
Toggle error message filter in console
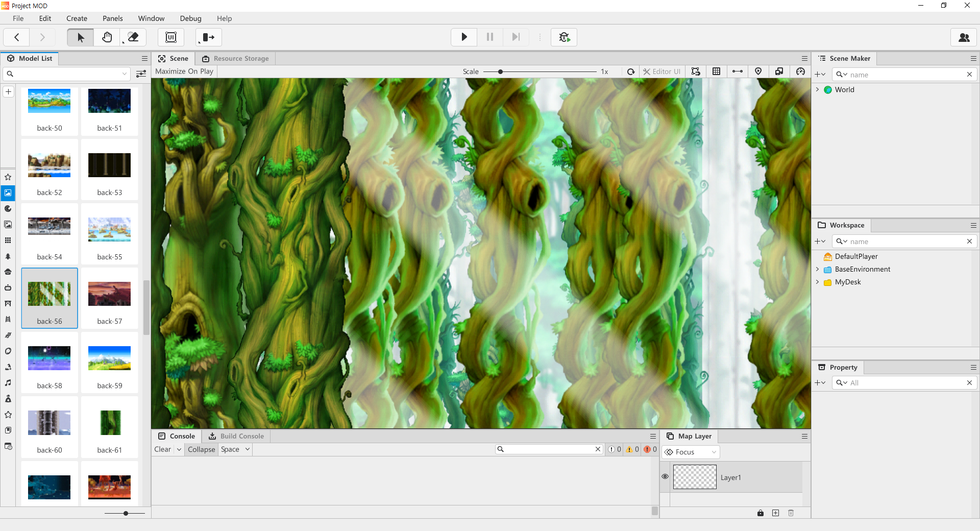click(650, 449)
